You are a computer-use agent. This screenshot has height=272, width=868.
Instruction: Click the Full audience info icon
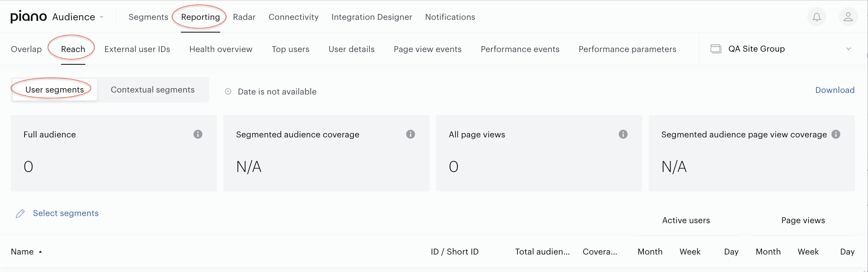click(x=198, y=134)
